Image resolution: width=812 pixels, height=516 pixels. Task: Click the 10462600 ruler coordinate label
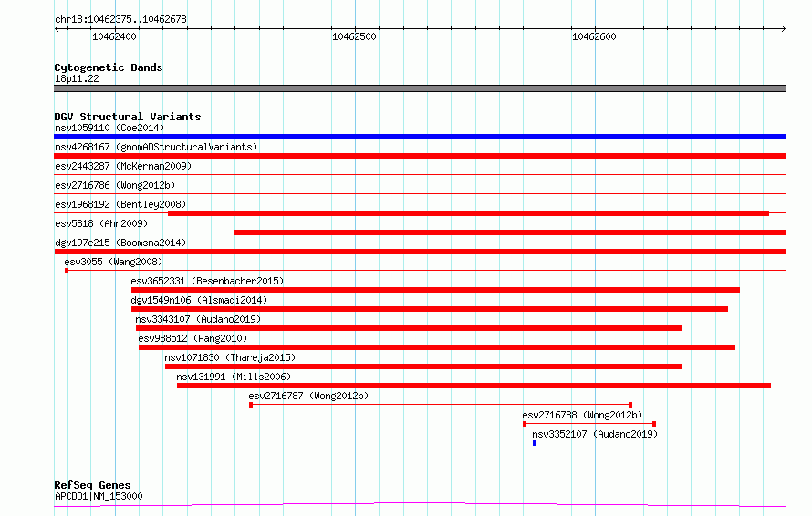pyautogui.click(x=594, y=36)
